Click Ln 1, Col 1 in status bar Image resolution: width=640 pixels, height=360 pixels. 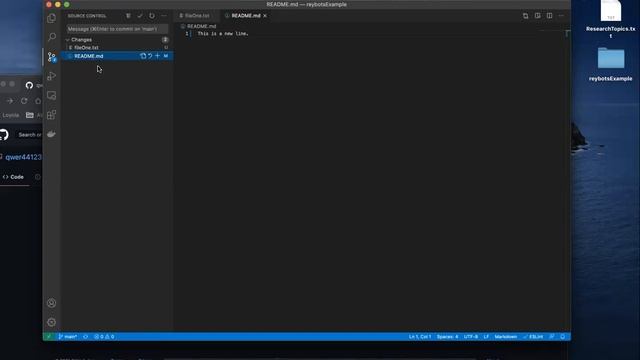click(x=420, y=337)
